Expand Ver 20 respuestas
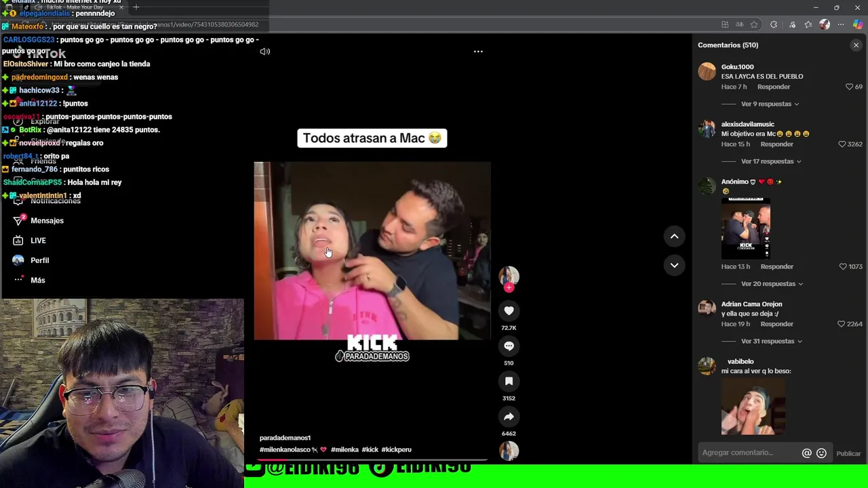Viewport: 868px width, 488px height. 772,284
